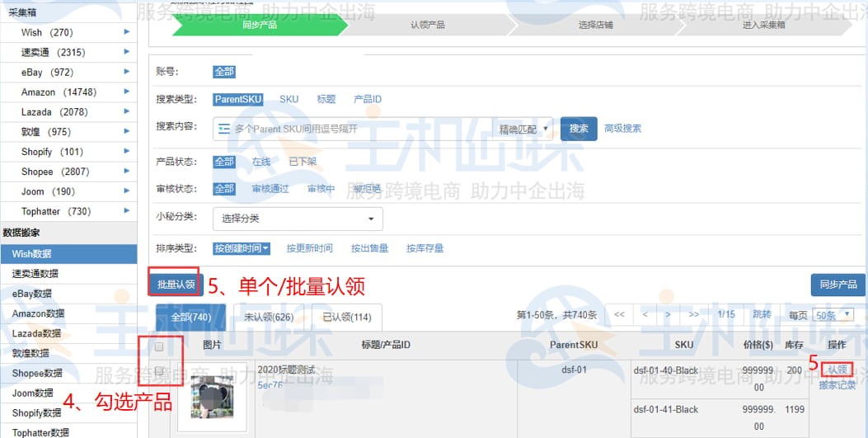Check the box for product 2020标题测试

159,370
